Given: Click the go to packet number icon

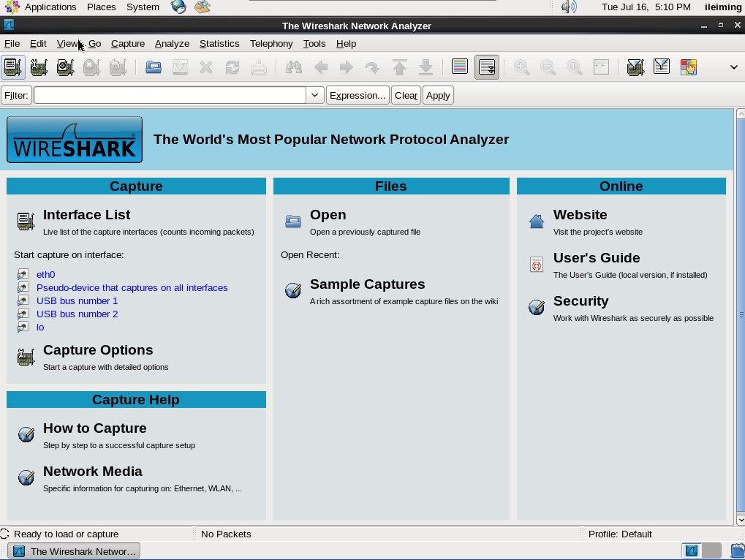Looking at the screenshot, I should (x=373, y=67).
